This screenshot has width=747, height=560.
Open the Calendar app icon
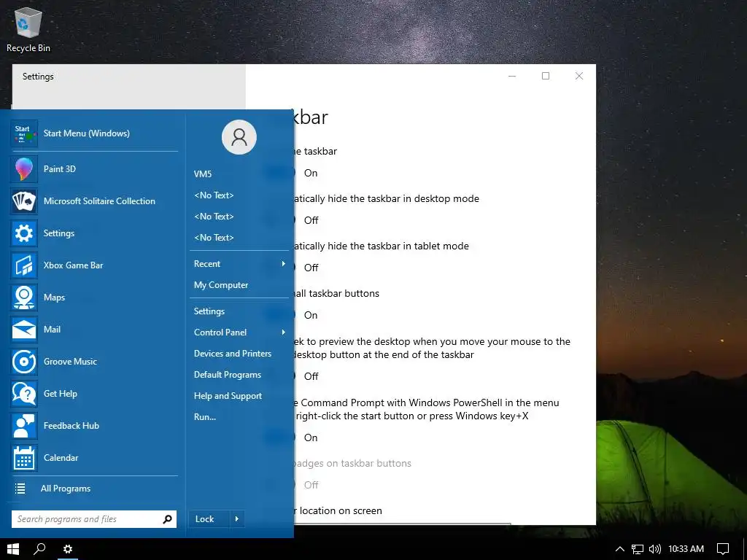click(24, 458)
